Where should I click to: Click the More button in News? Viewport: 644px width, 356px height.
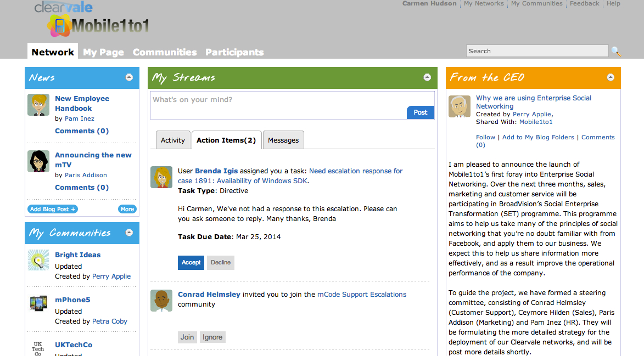coord(127,209)
